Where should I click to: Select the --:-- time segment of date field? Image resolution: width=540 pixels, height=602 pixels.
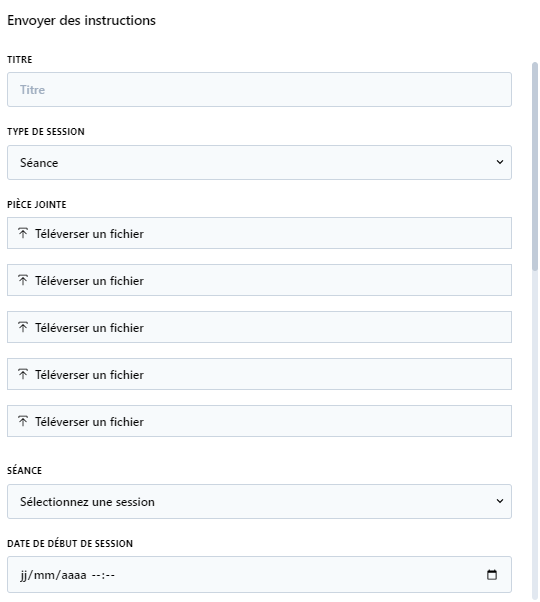tap(103, 575)
